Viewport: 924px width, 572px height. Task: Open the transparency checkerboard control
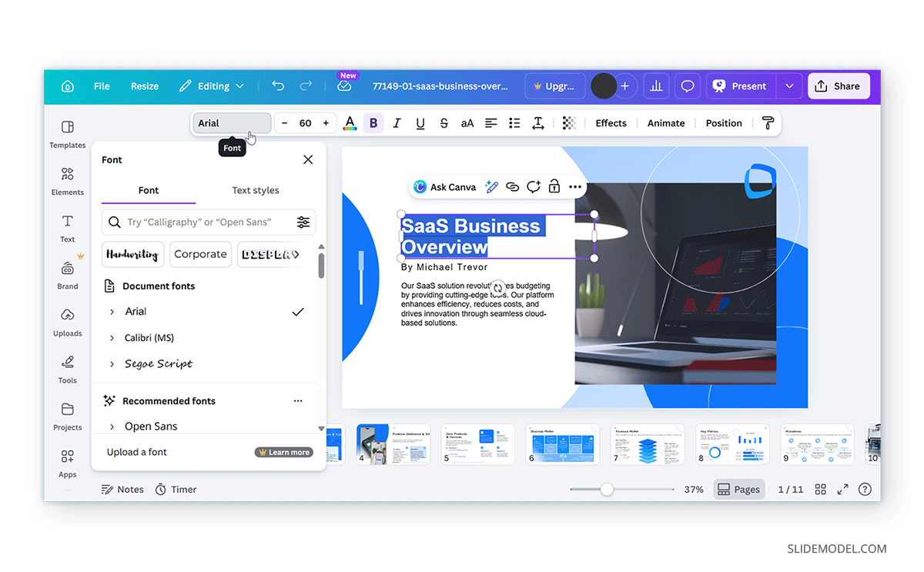tap(569, 123)
